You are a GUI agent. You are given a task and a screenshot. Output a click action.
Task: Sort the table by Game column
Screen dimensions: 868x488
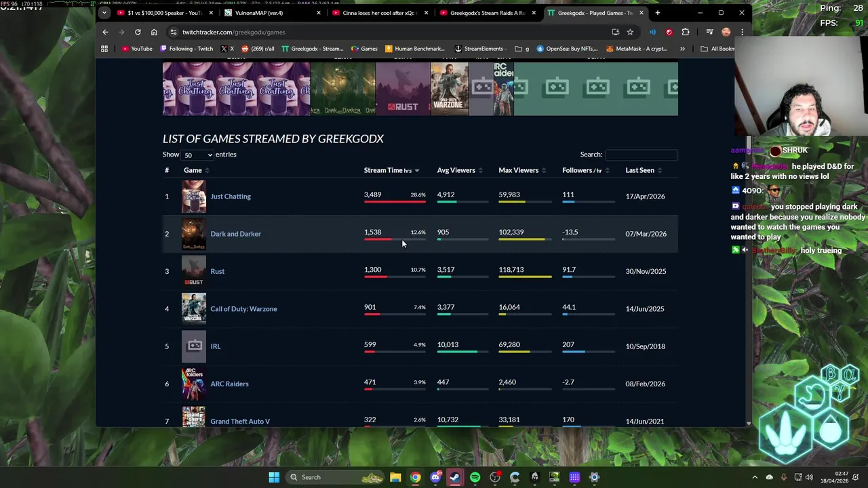(197, 170)
